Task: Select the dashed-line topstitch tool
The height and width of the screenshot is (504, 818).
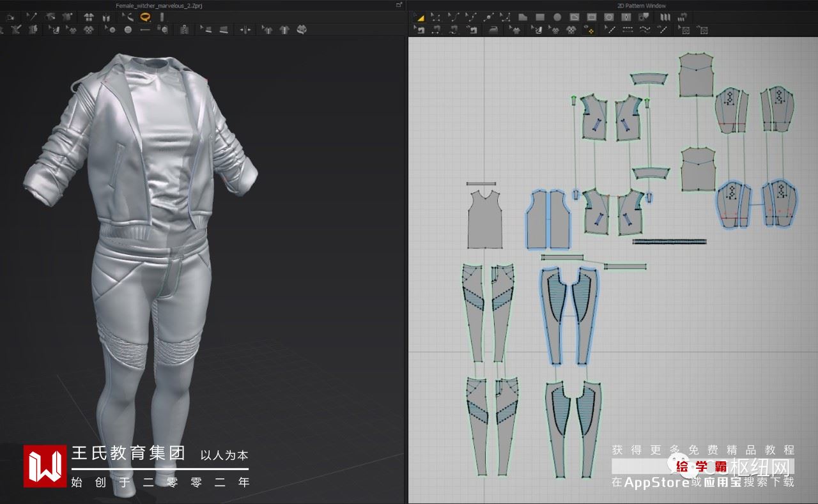Action: [628, 29]
